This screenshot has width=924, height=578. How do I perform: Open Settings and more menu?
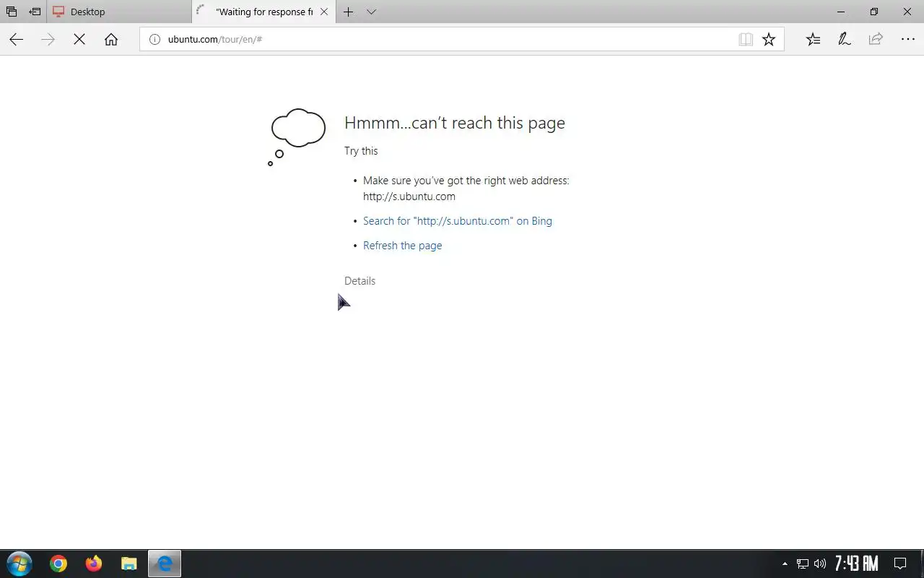[907, 40]
